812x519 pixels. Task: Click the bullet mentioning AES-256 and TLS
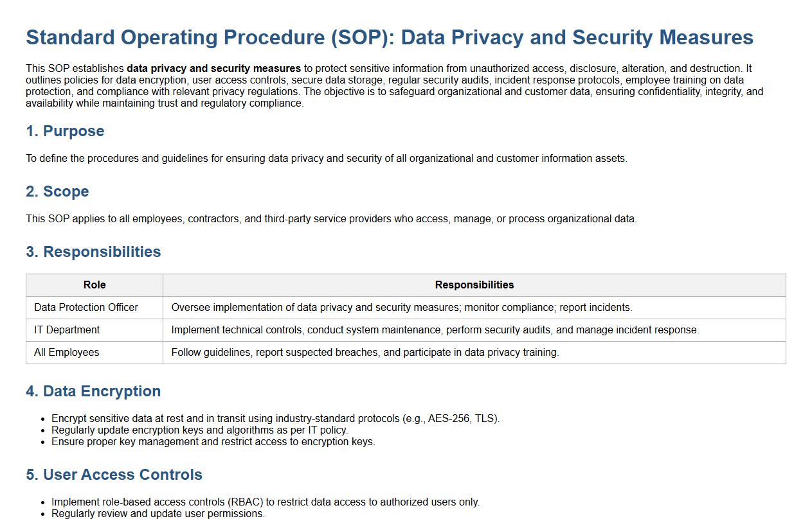(x=275, y=419)
